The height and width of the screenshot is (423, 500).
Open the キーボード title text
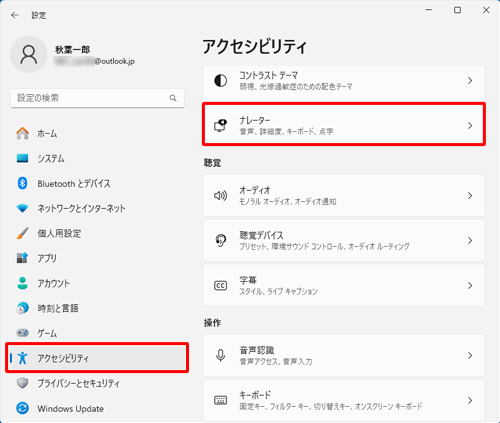click(255, 395)
